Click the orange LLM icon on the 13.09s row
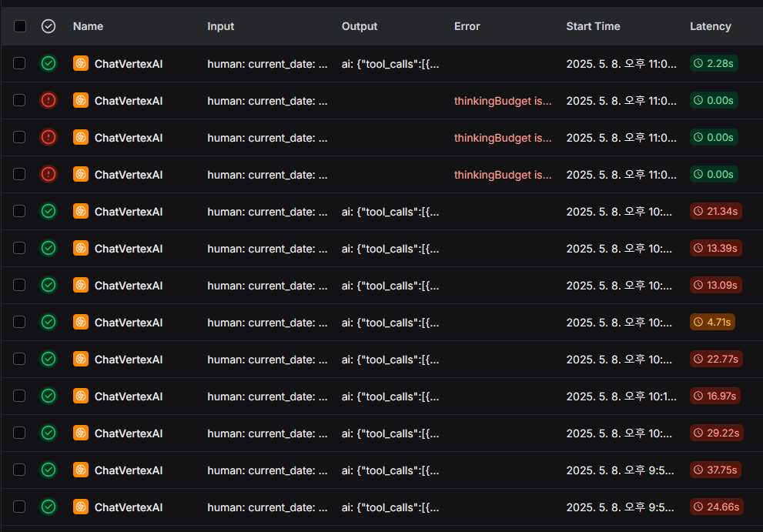 pos(81,285)
